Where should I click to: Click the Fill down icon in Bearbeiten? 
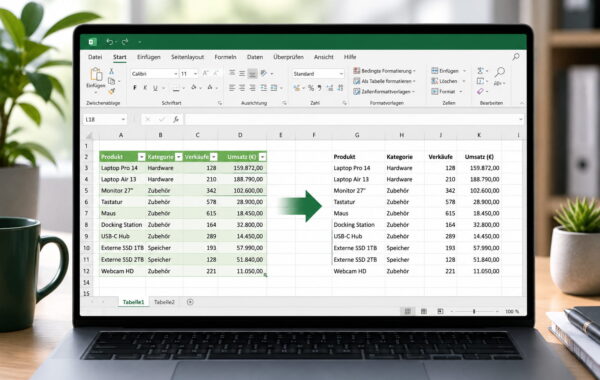pos(480,81)
